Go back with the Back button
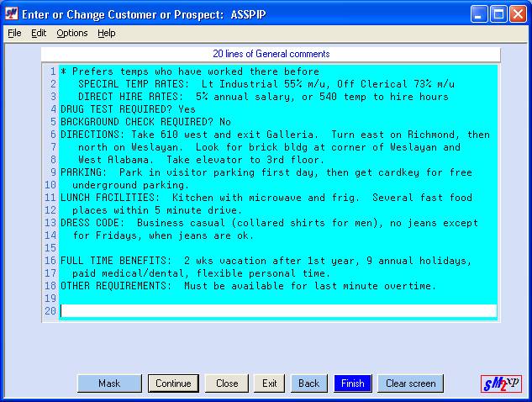Screen dimensions: 532x402 click(308, 383)
